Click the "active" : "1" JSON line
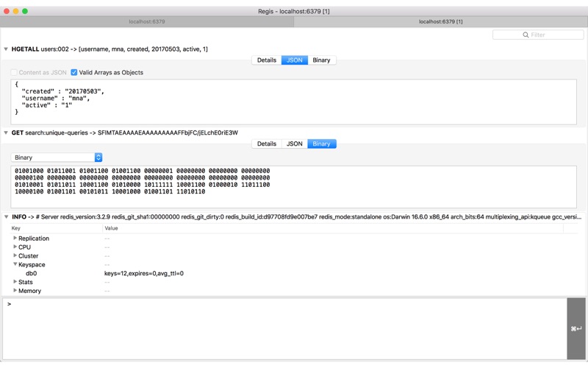 (47, 105)
